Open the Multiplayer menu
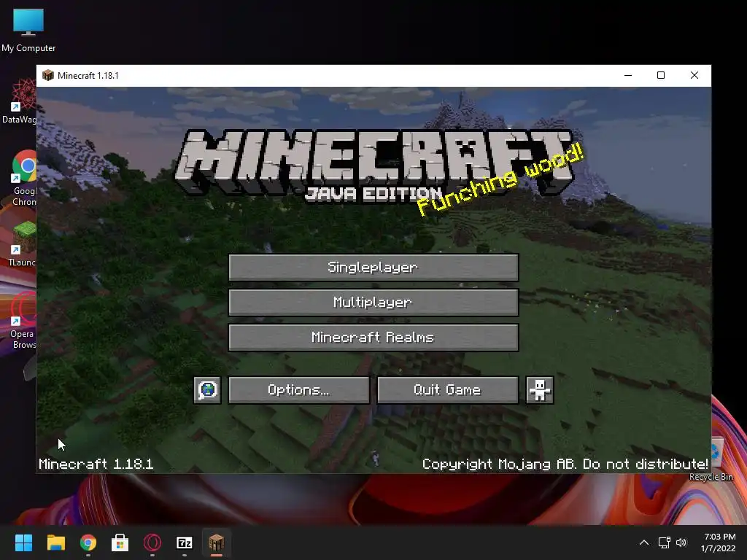 click(x=373, y=303)
